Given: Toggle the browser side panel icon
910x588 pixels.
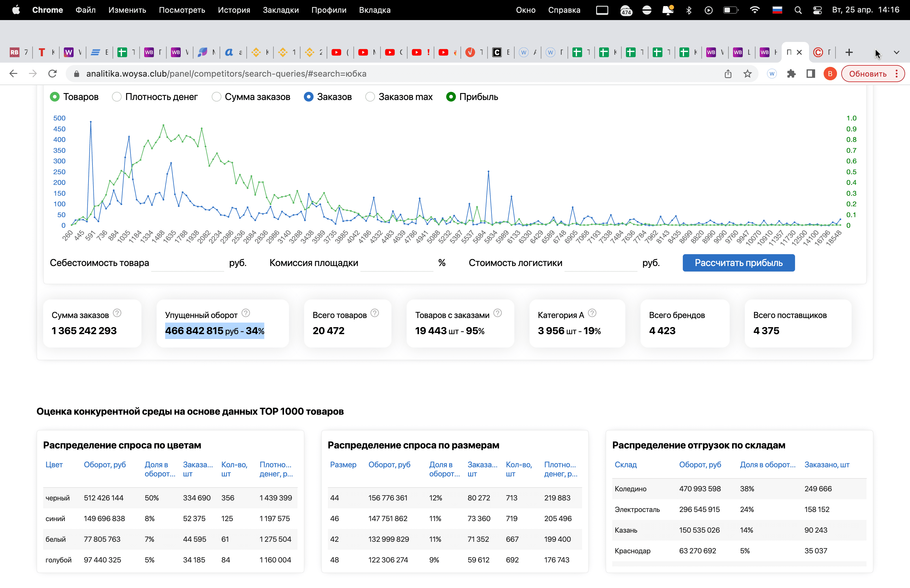Looking at the screenshot, I should coord(810,74).
